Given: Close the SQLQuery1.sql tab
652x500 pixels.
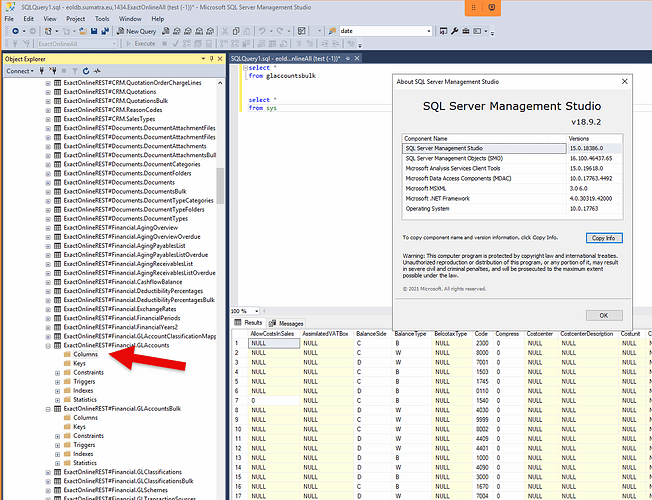Looking at the screenshot, I should click(357, 59).
